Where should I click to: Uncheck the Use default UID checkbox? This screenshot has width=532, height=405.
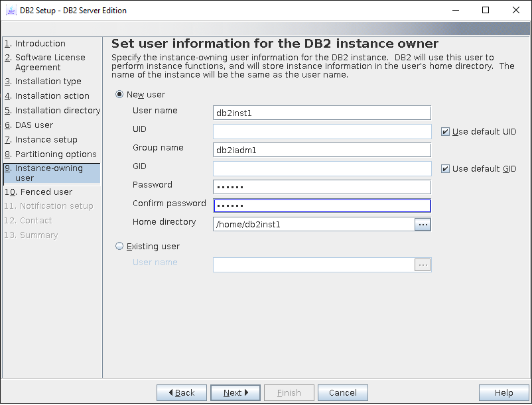click(x=445, y=132)
